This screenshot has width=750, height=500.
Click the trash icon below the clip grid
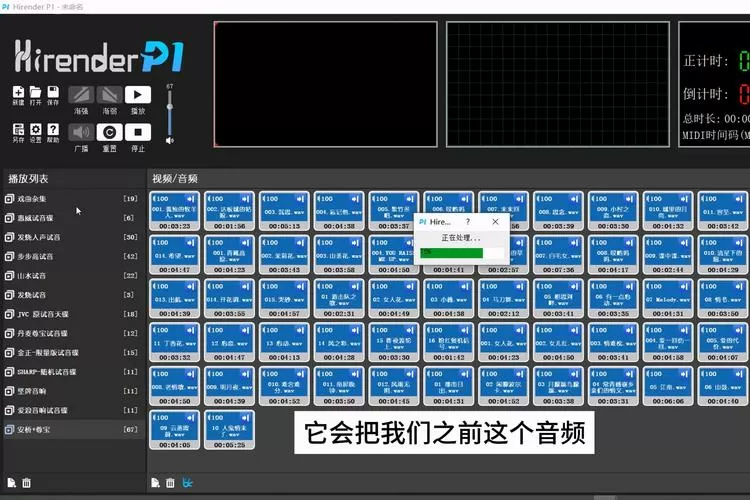tap(170, 483)
